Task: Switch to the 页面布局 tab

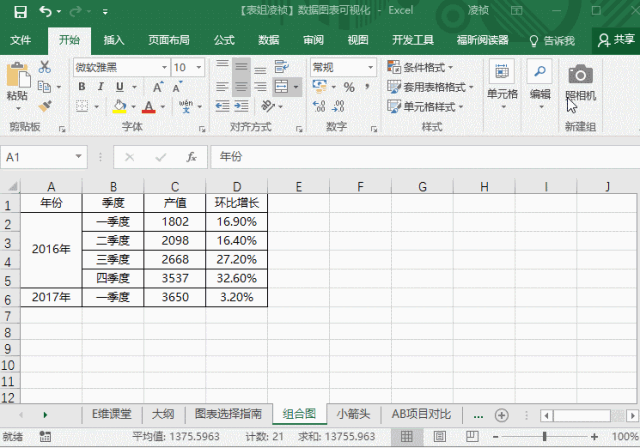Action: (x=169, y=40)
